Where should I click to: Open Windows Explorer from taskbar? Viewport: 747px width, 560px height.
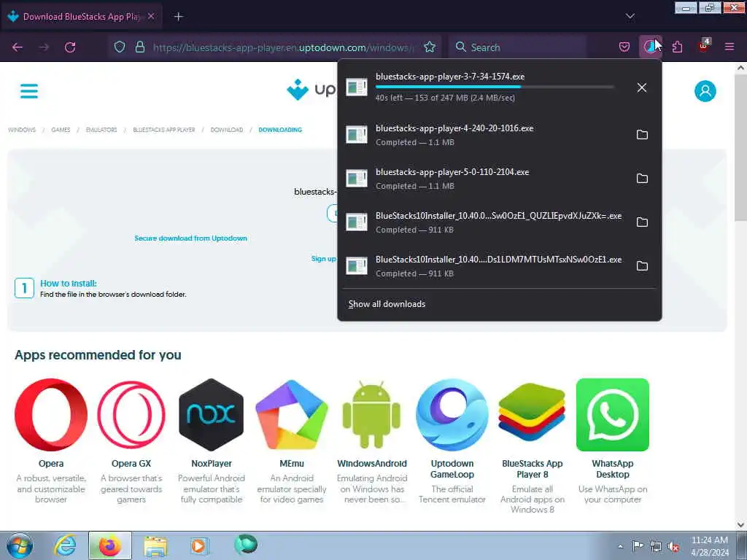tap(155, 545)
